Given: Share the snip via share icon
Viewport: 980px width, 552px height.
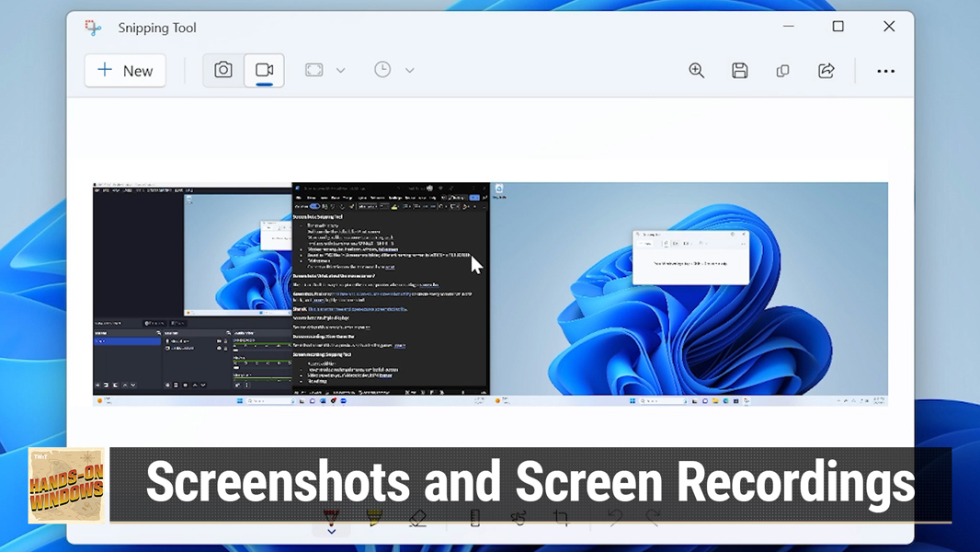Looking at the screenshot, I should click(x=826, y=71).
